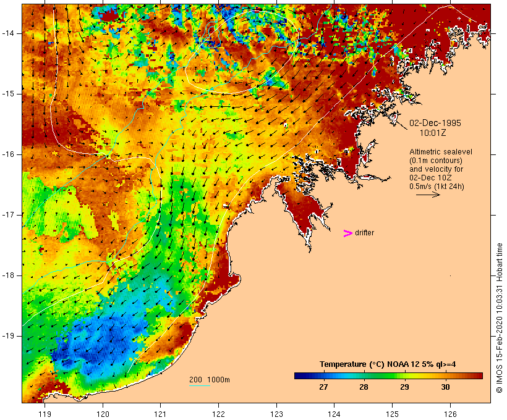Click longitude axis label '120'

pyautogui.click(x=103, y=414)
